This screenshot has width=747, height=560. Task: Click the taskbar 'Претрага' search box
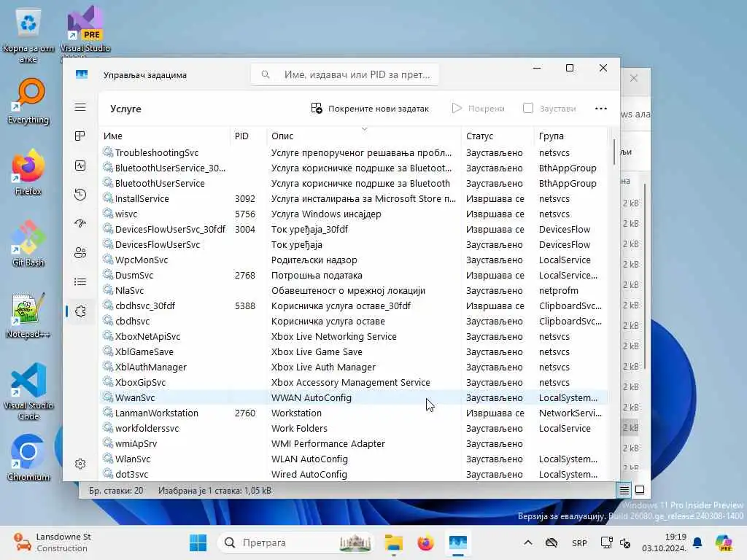tap(295, 542)
